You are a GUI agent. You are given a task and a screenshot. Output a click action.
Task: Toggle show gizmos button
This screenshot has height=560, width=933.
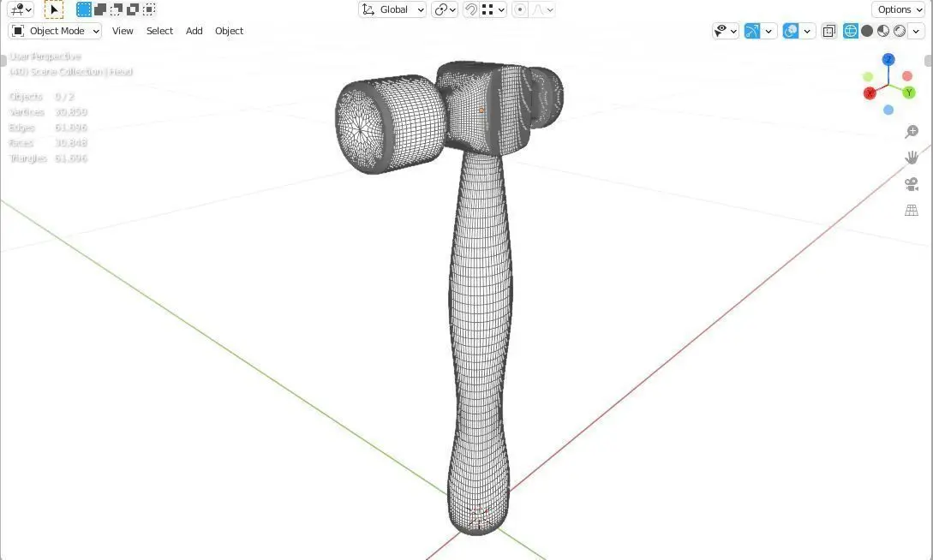pos(752,31)
